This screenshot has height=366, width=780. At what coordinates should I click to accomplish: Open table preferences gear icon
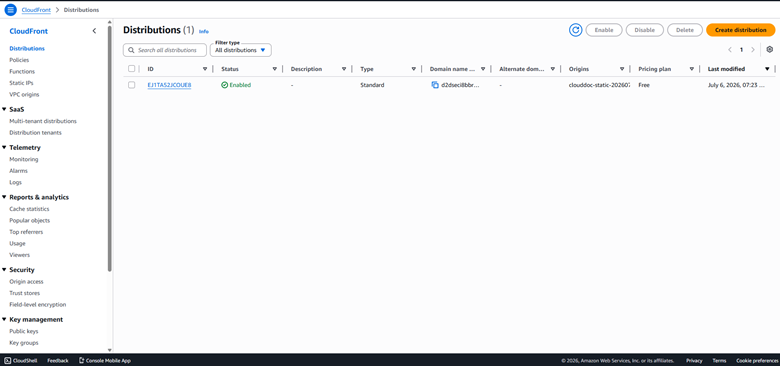click(x=770, y=50)
